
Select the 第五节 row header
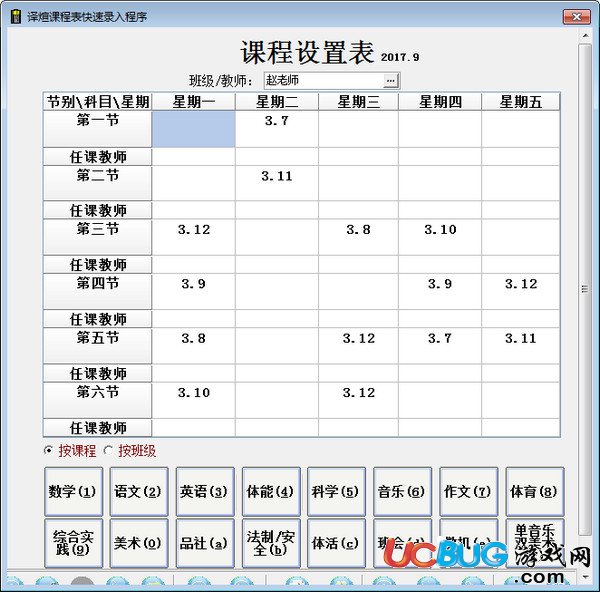tap(98, 346)
